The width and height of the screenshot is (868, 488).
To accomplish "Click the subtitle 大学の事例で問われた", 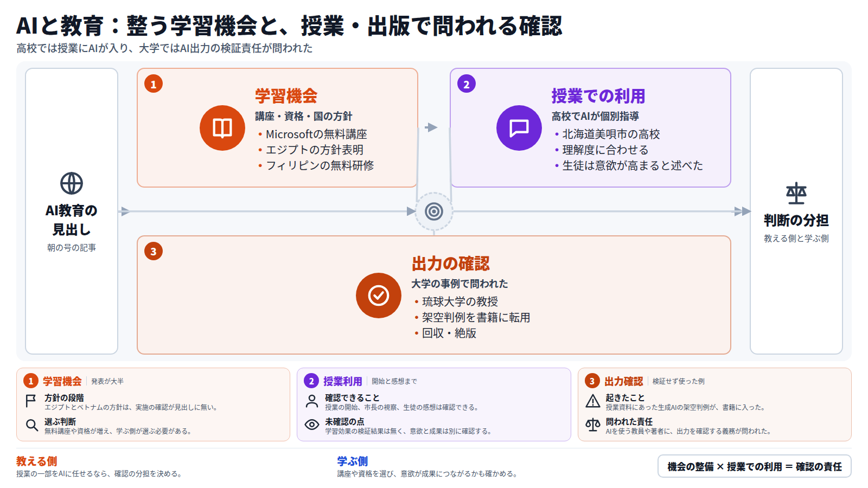I will tap(459, 284).
